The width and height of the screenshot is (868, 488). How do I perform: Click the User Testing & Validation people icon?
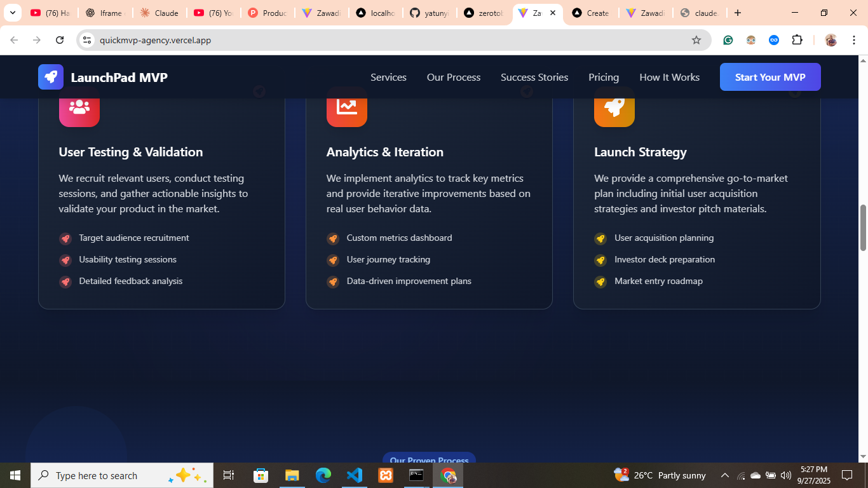click(79, 107)
